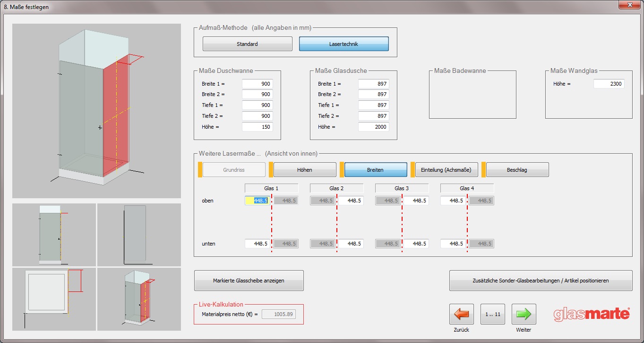Switch to the Breiten tab
Image resolution: width=644 pixels, height=343 pixels.
tap(375, 170)
